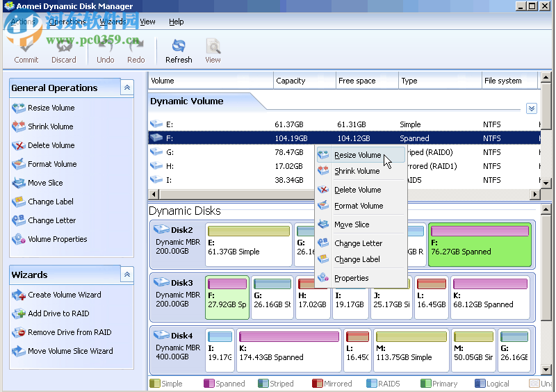This screenshot has height=392, width=556.
Task: Select L: 16.45GB partition on Disk3
Action: [x=431, y=297]
